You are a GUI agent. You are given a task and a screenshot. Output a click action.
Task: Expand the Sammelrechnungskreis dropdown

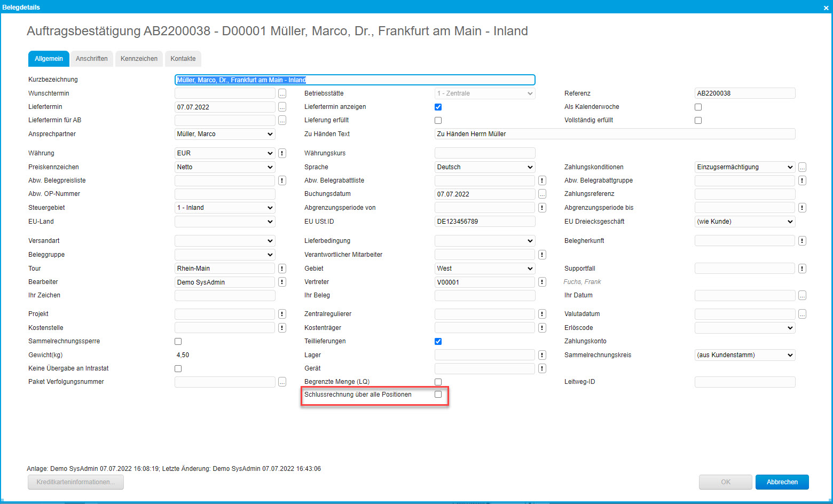point(744,355)
